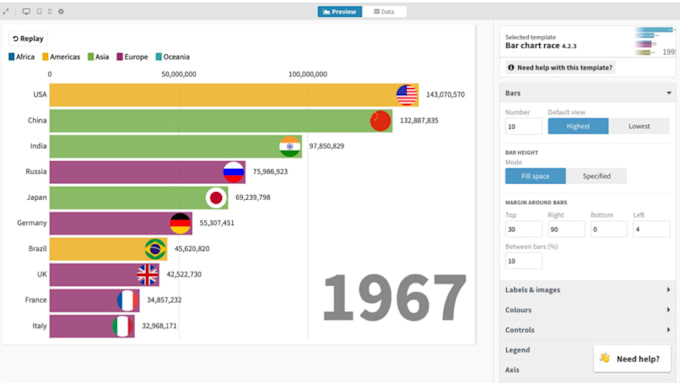
Task: Toggle Europe in the chart legend
Action: 132,57
